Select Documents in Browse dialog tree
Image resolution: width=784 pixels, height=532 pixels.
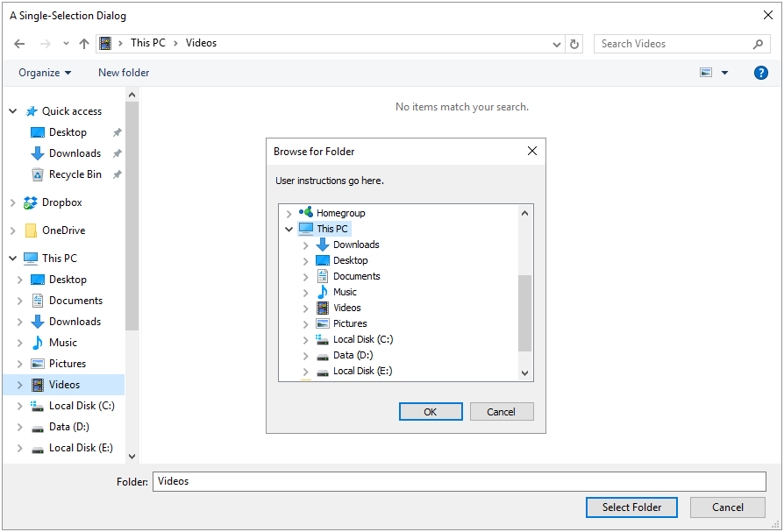pos(357,276)
